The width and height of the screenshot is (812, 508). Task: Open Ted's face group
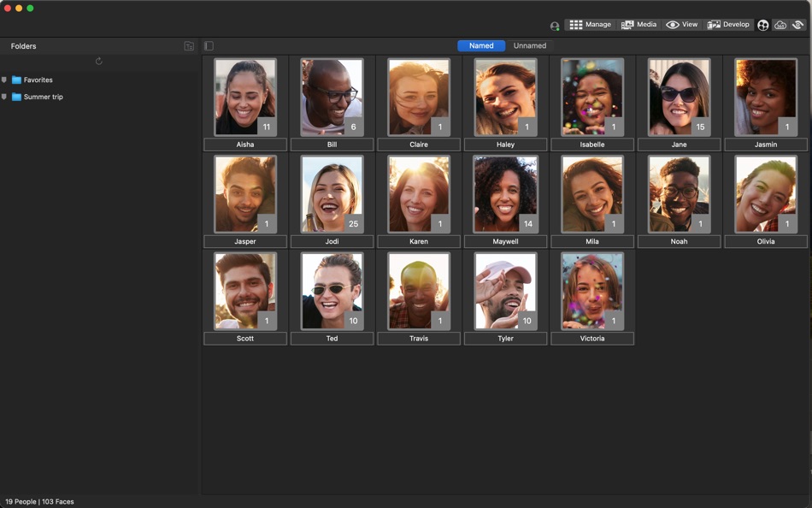pos(332,290)
